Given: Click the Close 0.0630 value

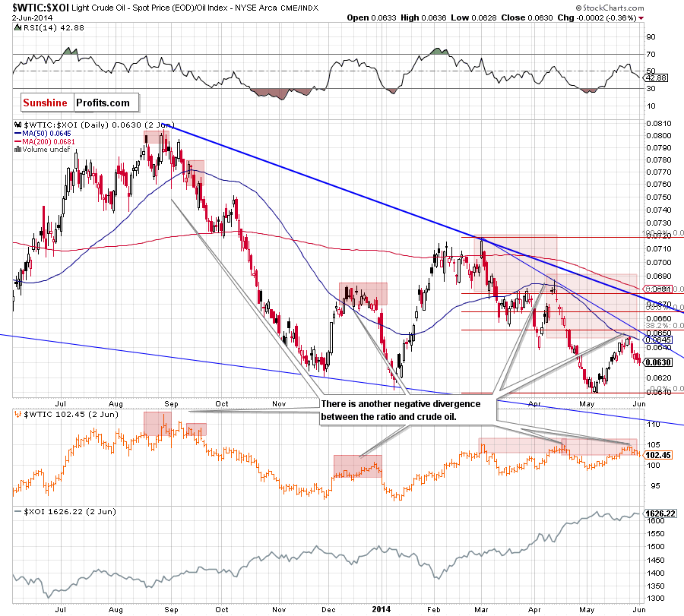Looking at the screenshot, I should (527, 18).
